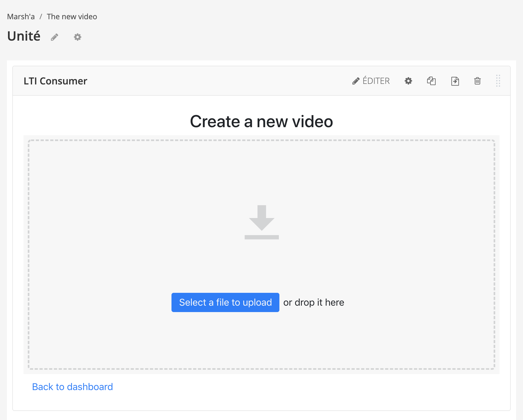Click Select a file to upload
The height and width of the screenshot is (420, 523).
click(225, 302)
